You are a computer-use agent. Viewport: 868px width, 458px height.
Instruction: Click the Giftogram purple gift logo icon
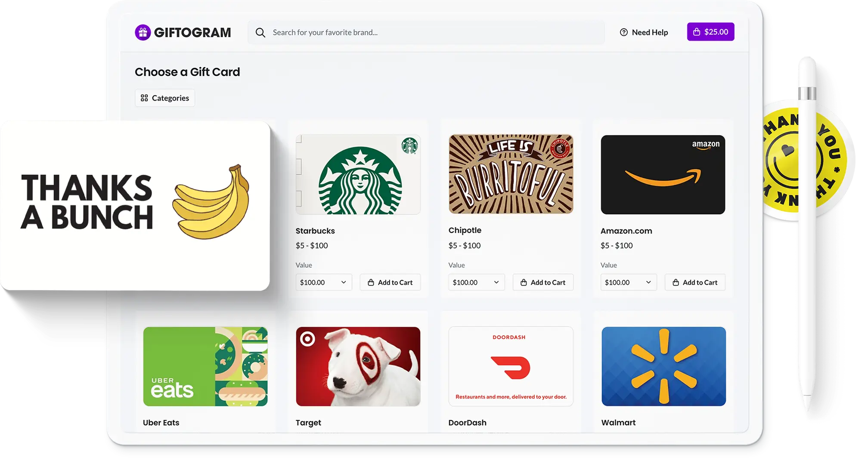[143, 32]
